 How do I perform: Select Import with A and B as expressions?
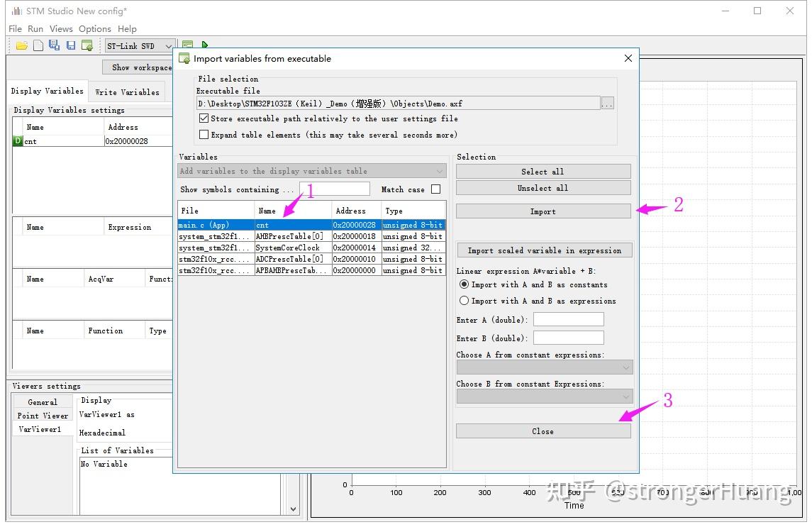464,301
